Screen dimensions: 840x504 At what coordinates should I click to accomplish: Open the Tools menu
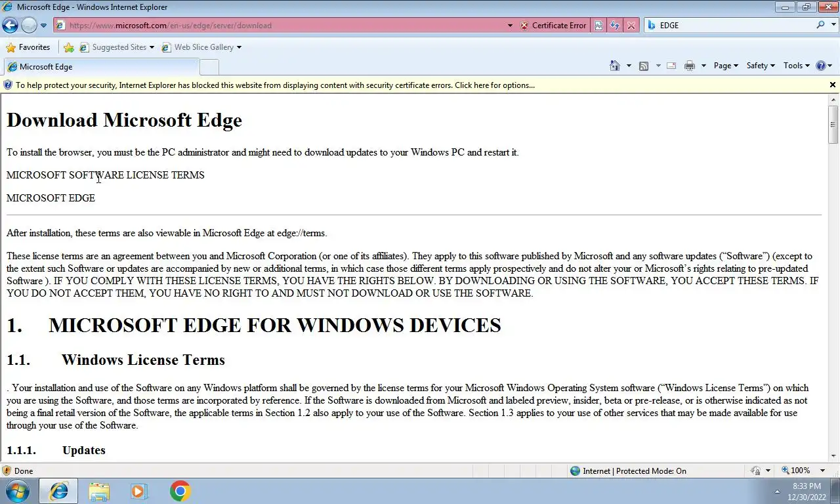tap(797, 66)
